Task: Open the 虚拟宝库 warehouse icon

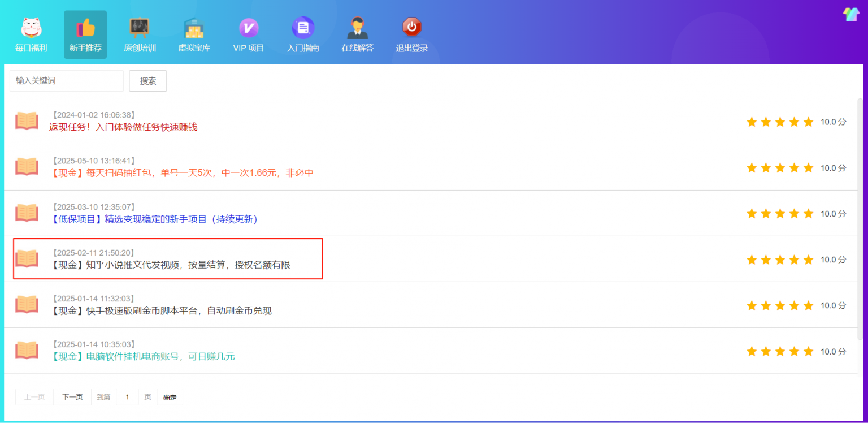Action: coord(194,28)
